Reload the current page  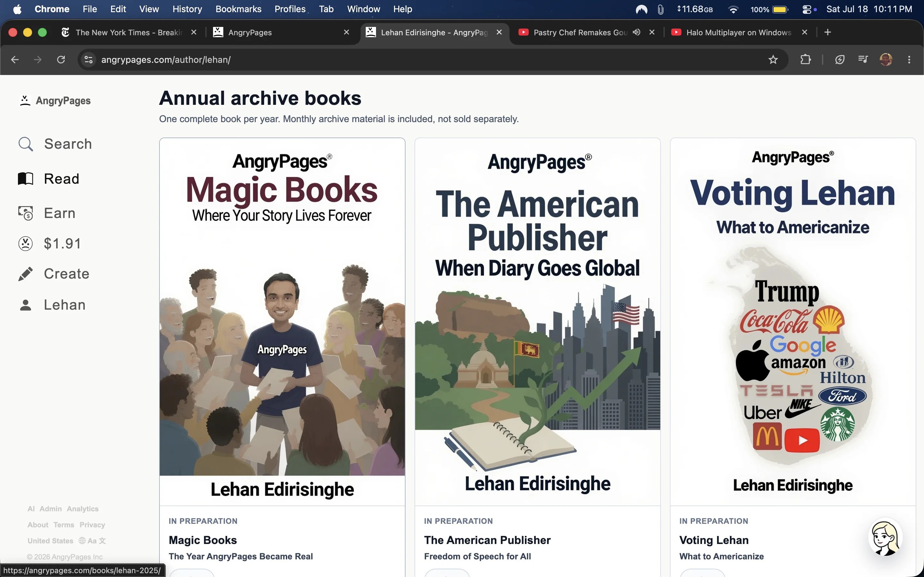(x=61, y=60)
